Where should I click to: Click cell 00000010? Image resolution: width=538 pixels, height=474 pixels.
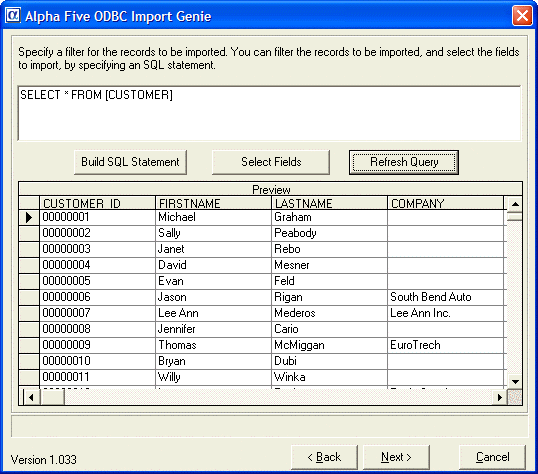[97, 361]
